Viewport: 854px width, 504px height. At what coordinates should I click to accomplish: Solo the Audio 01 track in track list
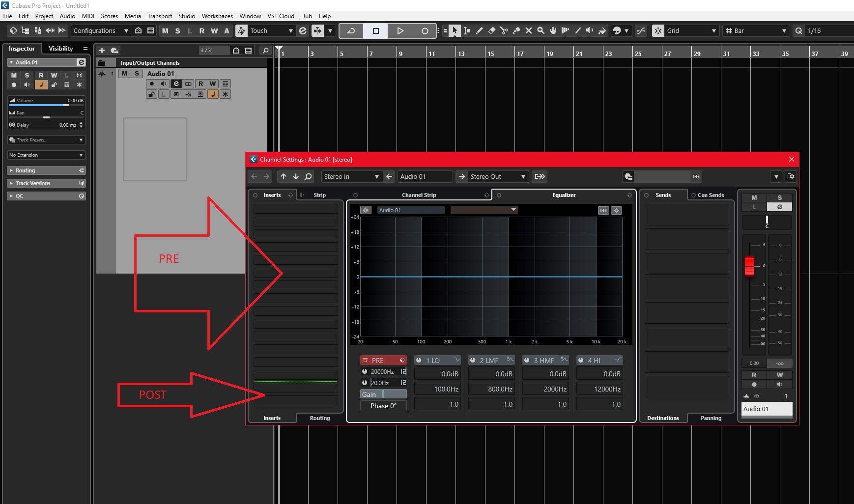[137, 73]
